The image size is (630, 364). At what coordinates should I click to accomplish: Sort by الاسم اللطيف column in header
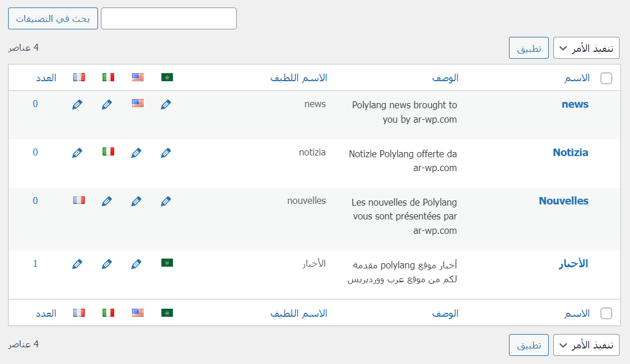point(299,78)
